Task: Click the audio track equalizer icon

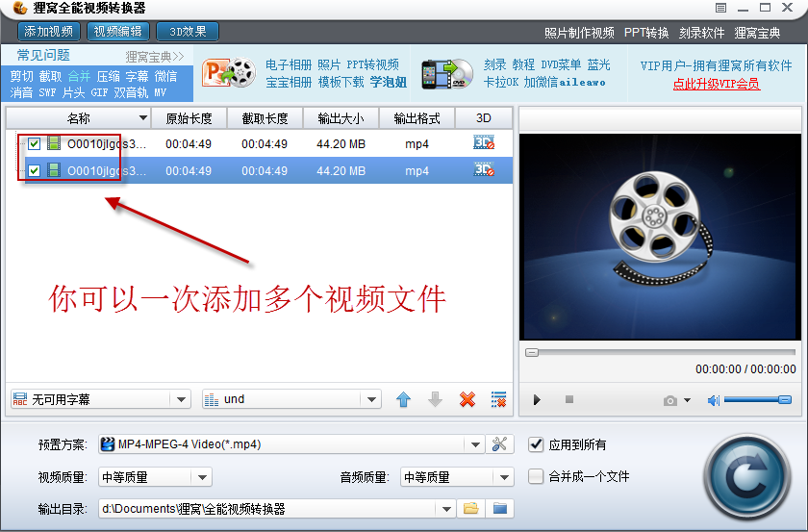Action: click(x=212, y=399)
